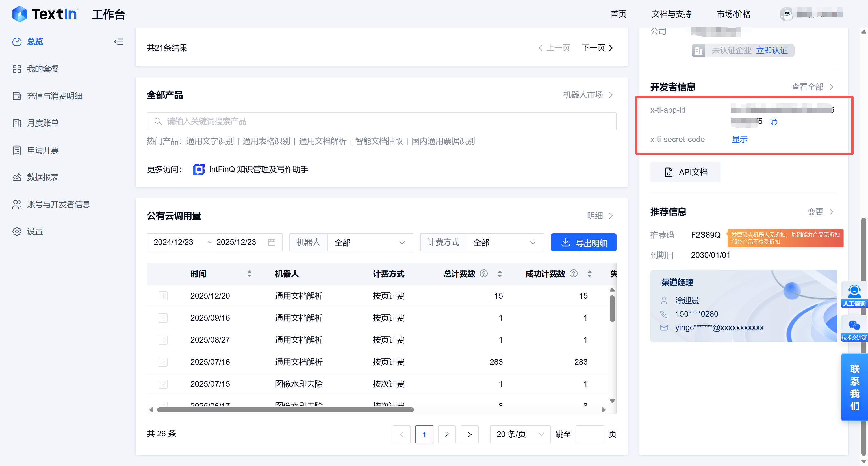Viewport: 868px width, 466px height.
Task: Click the usage table horizontal scrollbar
Action: (x=285, y=410)
